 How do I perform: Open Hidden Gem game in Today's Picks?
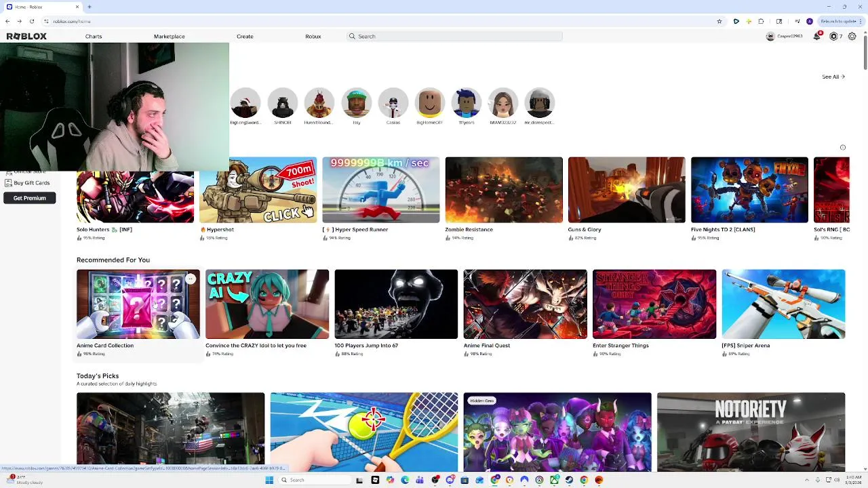(557, 432)
